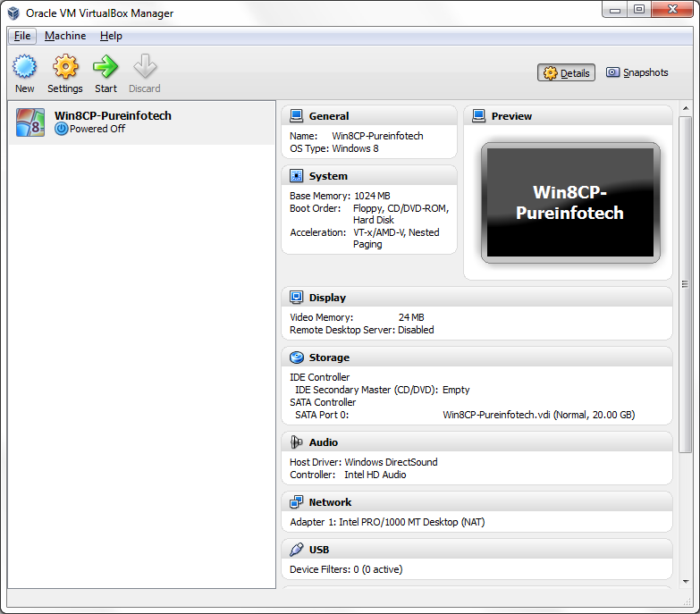This screenshot has width=700, height=614.
Task: Click the 'IDE Controller' text
Action: point(320,377)
